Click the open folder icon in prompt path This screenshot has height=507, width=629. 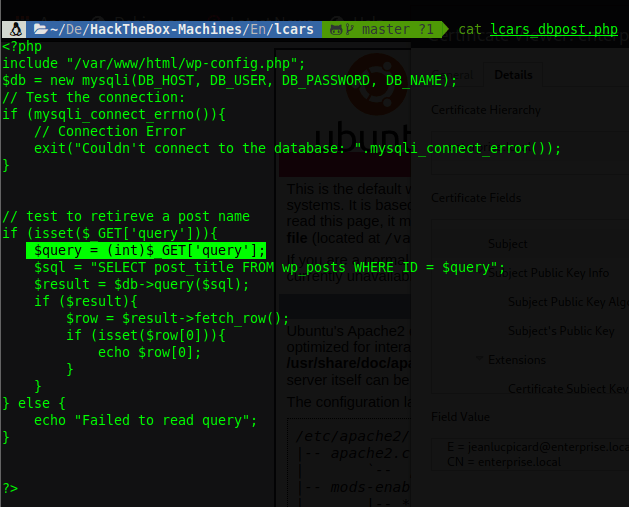(x=41, y=29)
